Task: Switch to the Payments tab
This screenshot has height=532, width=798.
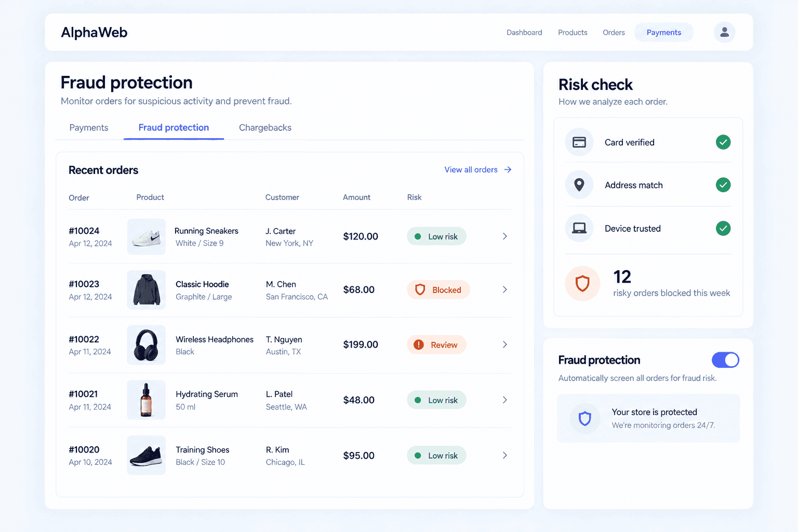Action: [x=89, y=128]
